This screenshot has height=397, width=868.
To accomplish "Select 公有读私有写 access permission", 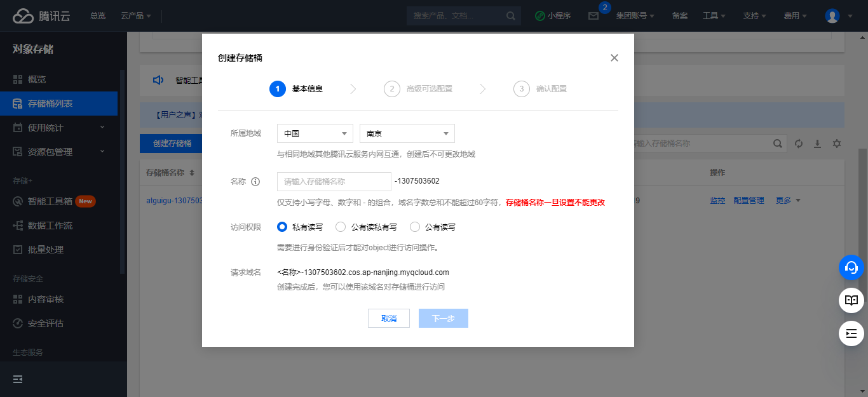I will coord(341,227).
